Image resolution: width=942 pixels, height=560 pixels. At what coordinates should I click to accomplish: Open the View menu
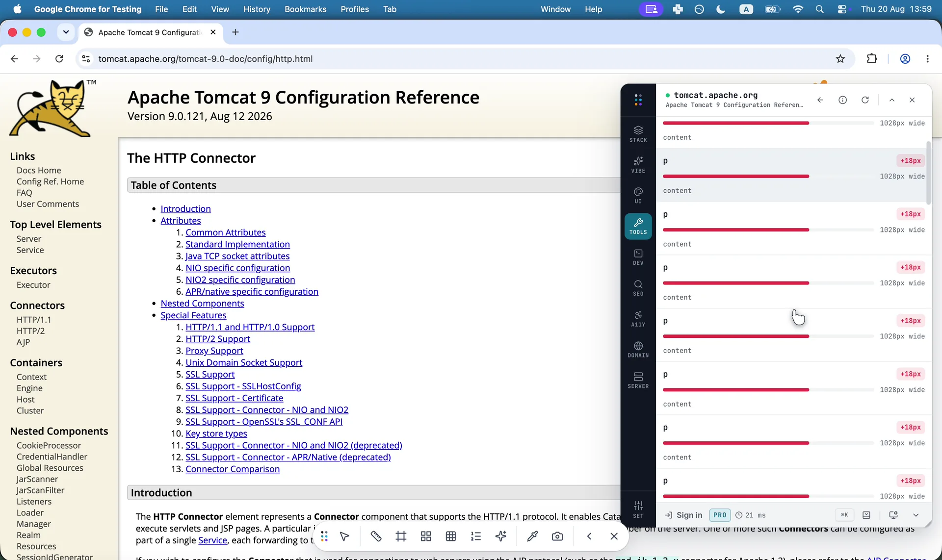click(x=220, y=9)
